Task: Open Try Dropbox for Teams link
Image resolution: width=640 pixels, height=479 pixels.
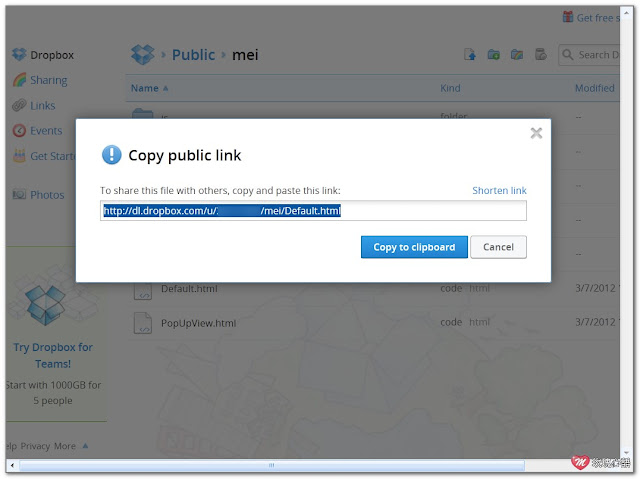Action: point(53,355)
